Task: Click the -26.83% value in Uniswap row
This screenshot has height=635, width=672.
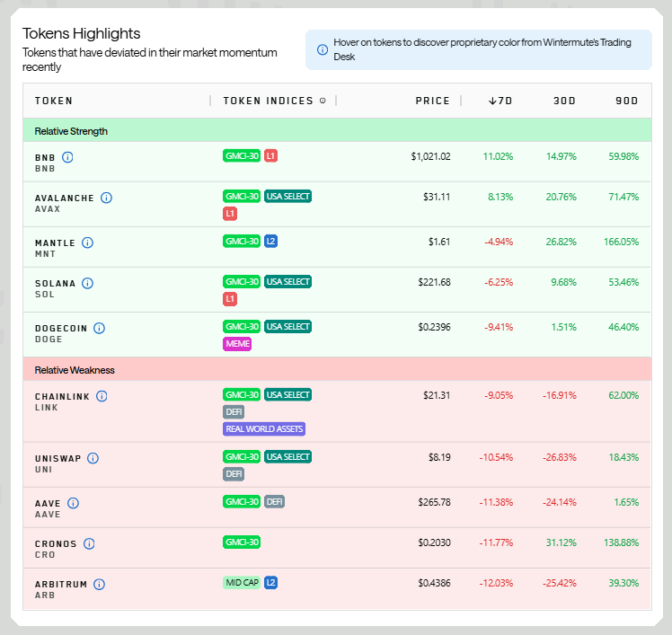Action: coord(560,457)
